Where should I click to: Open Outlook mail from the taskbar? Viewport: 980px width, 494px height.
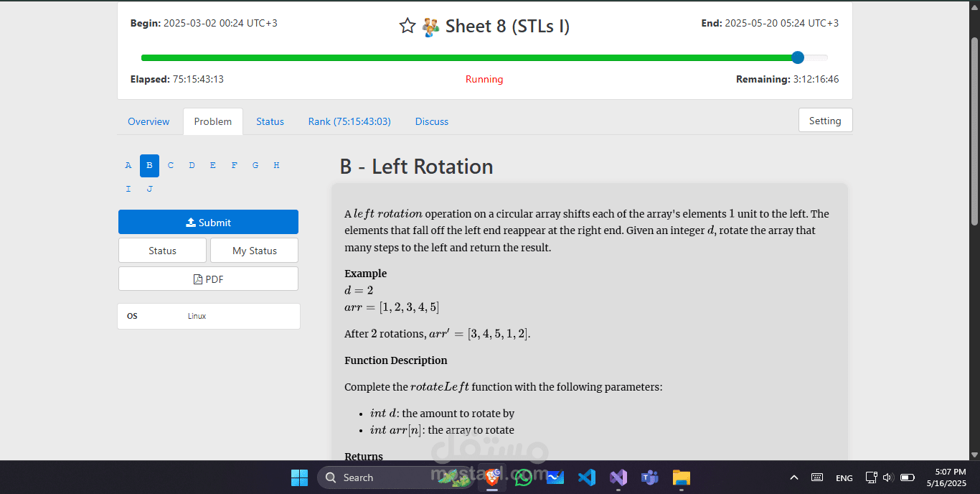click(x=555, y=477)
